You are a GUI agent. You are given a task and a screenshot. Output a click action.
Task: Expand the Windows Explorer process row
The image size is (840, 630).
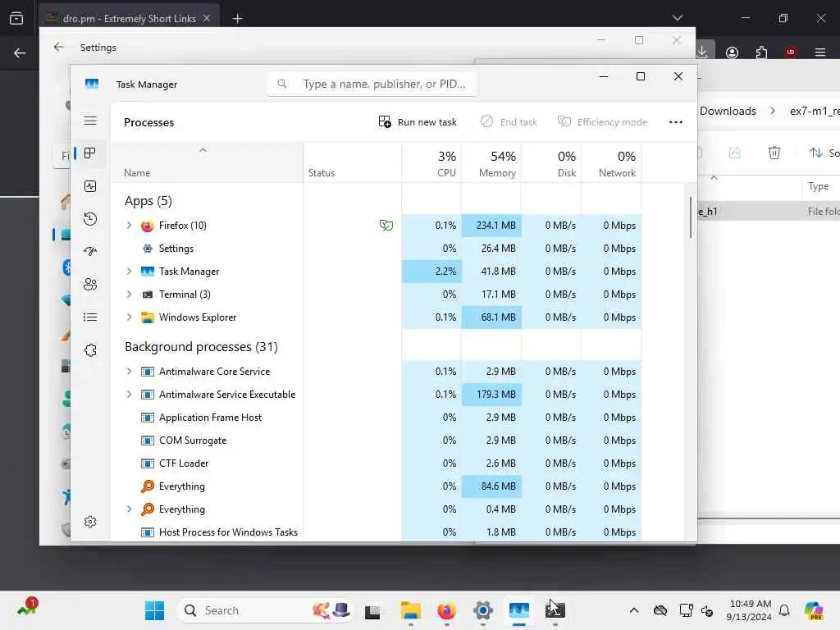click(x=129, y=317)
